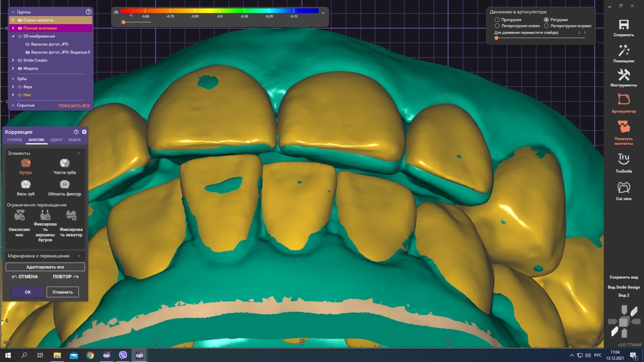Image resolution: width=644 pixels, height=362 pixels.
Task: Open the Помощник wizard tool
Action: click(x=623, y=51)
